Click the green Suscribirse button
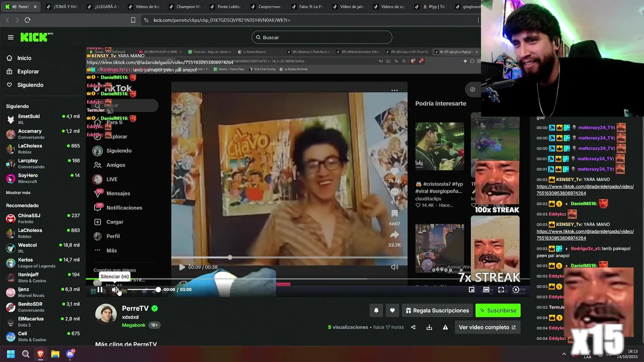This screenshot has width=644, height=362. coord(498,311)
